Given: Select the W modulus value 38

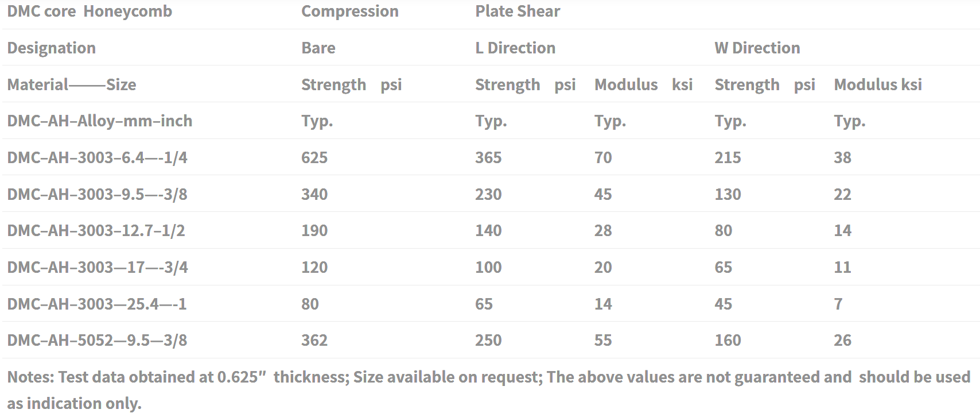Looking at the screenshot, I should pyautogui.click(x=842, y=157).
